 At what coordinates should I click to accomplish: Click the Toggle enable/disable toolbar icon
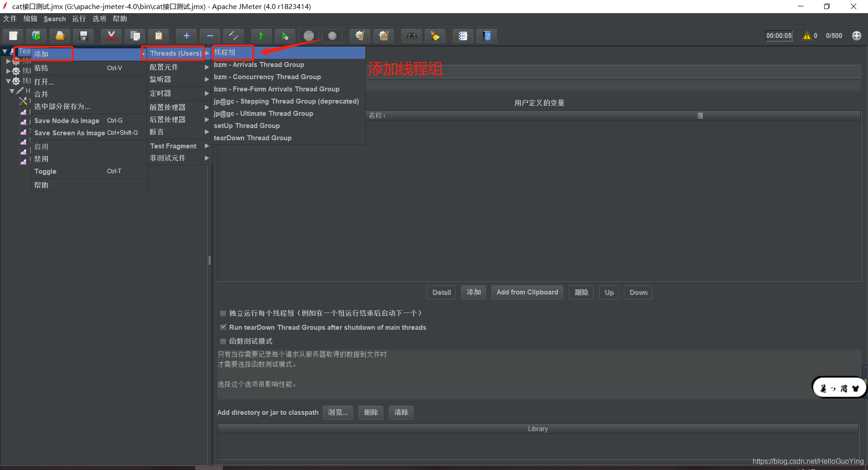[x=233, y=36]
